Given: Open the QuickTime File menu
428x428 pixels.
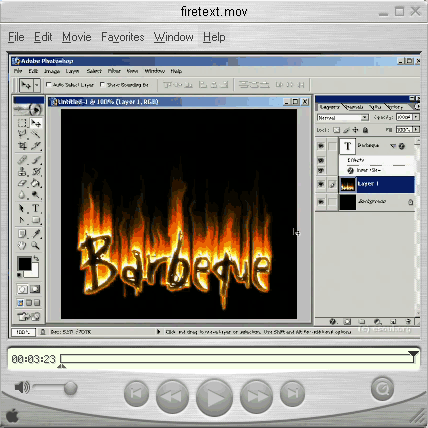Looking at the screenshot, I should [x=16, y=37].
